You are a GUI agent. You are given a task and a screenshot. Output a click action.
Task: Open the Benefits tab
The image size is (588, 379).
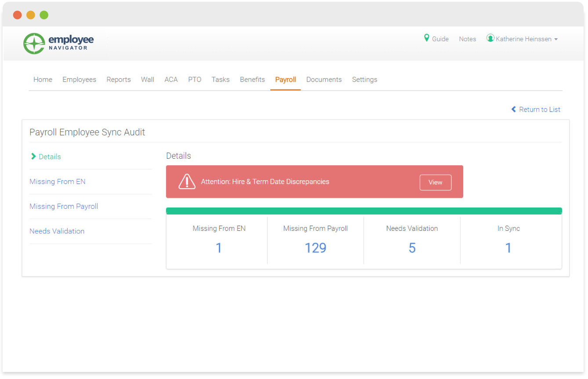(252, 79)
